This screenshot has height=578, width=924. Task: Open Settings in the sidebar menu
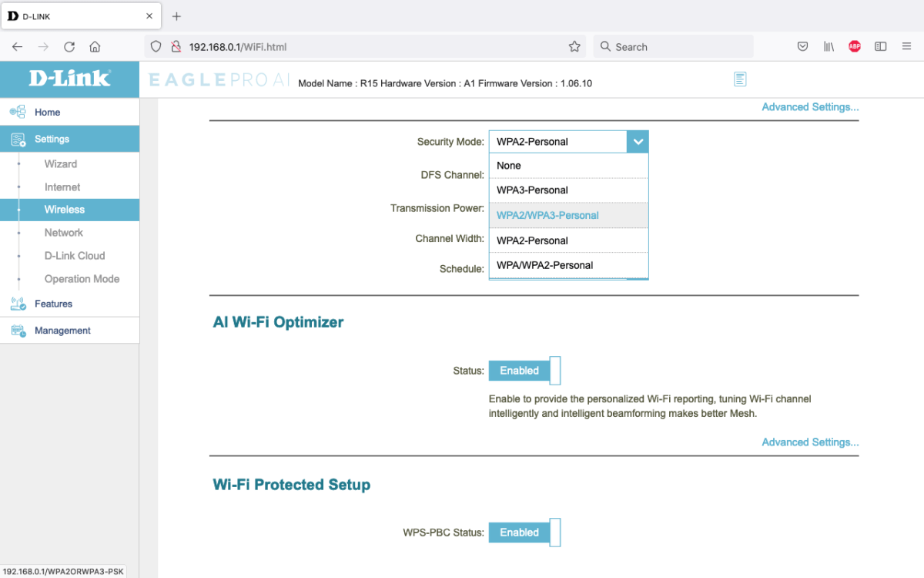tap(69, 139)
